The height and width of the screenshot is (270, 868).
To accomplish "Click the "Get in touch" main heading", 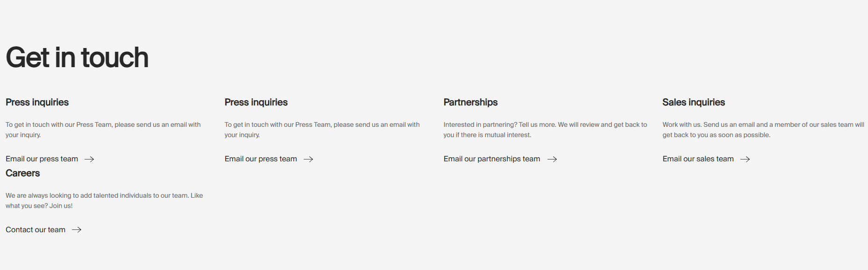I will click(77, 57).
